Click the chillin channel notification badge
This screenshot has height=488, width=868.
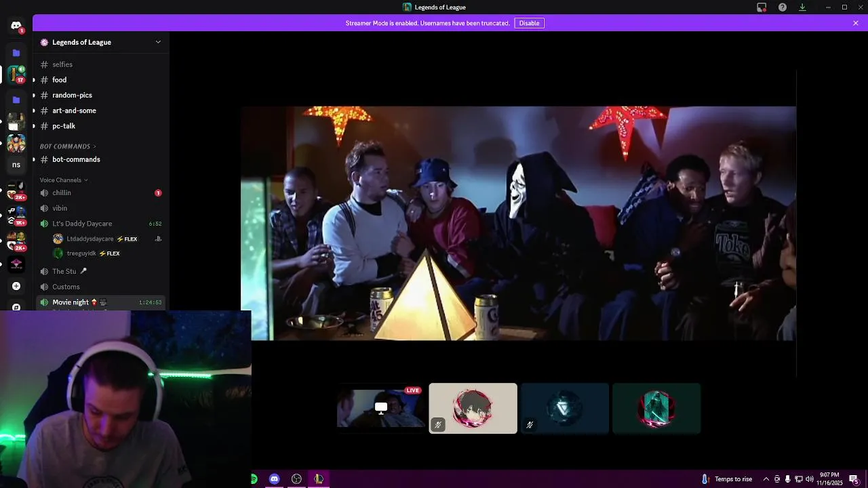[x=158, y=193]
